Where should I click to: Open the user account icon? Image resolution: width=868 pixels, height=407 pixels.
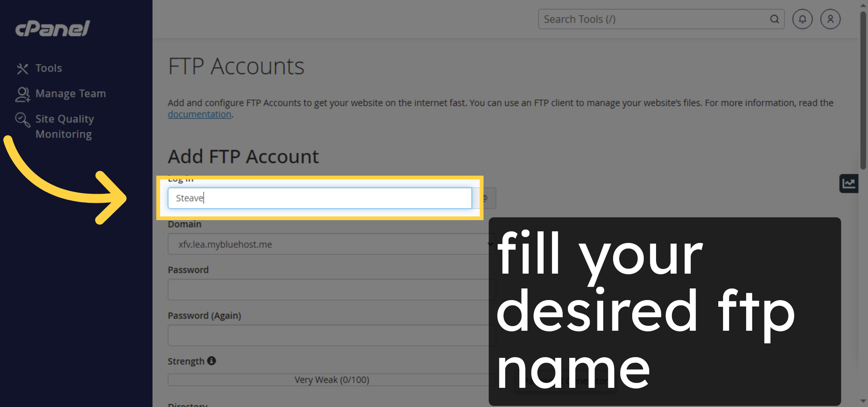[830, 19]
